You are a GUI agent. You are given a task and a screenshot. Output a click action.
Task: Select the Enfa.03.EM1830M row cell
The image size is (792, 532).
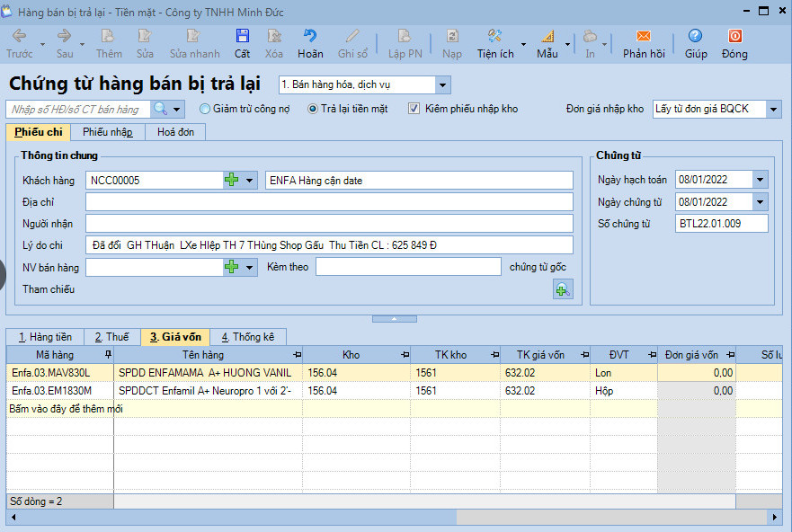pyautogui.click(x=60, y=391)
